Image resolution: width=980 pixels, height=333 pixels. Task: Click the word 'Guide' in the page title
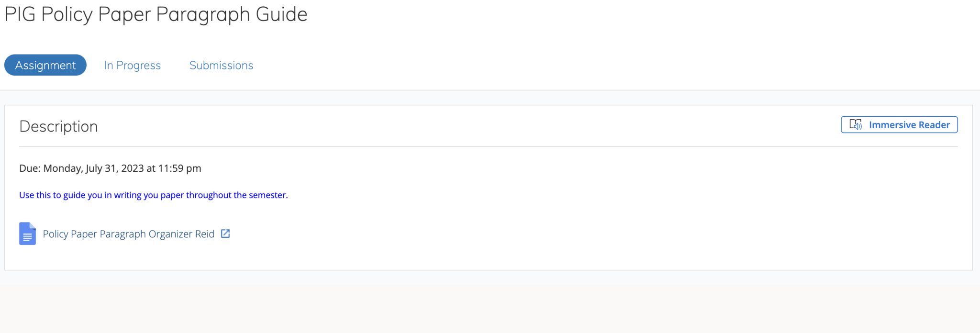pos(281,14)
